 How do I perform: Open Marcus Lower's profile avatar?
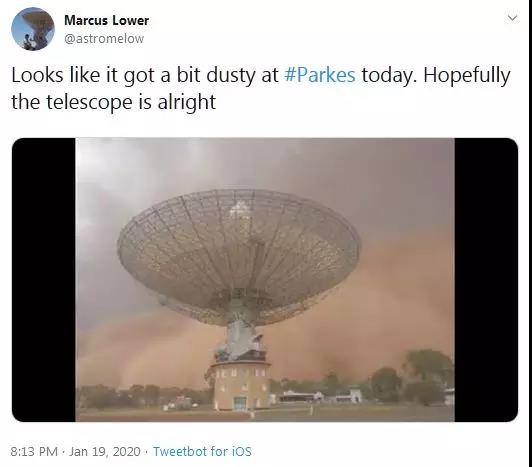tap(33, 29)
